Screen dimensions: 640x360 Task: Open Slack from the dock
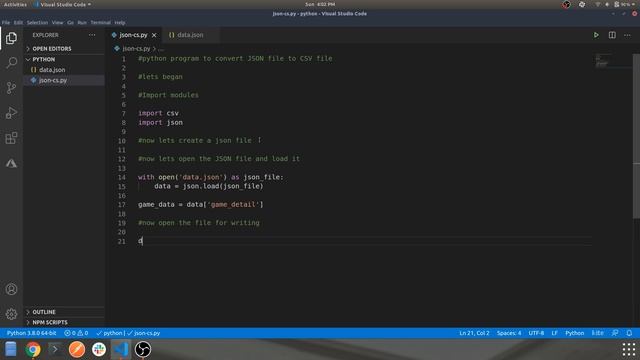[x=99, y=349]
